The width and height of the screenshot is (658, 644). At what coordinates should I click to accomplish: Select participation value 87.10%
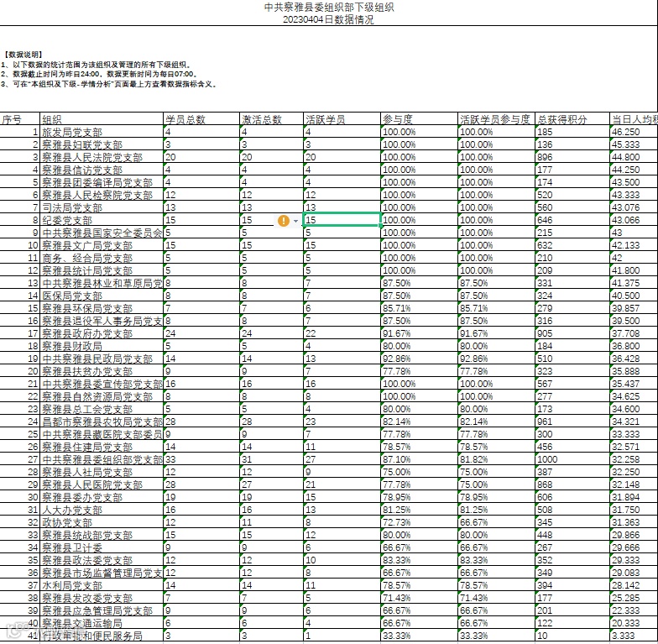420,459
